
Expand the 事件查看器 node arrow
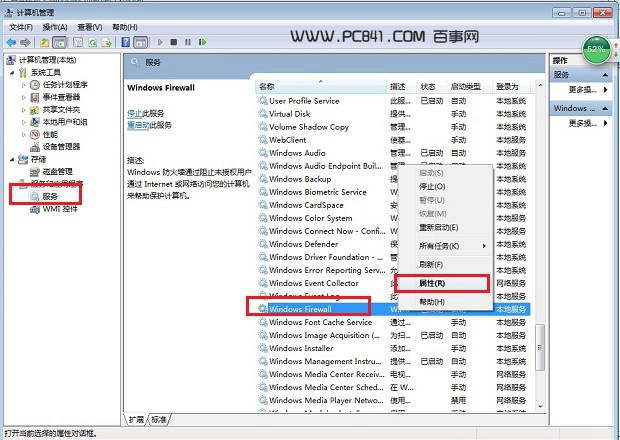[x=24, y=97]
